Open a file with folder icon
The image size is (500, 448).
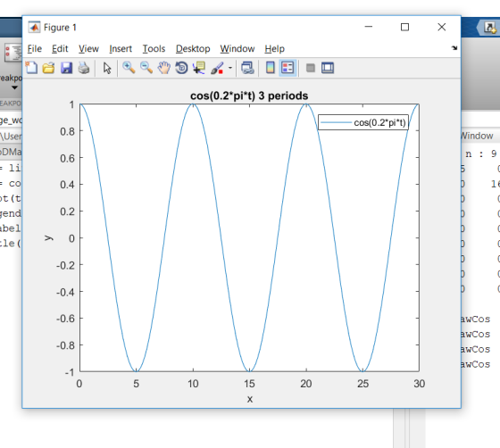tap(49, 68)
